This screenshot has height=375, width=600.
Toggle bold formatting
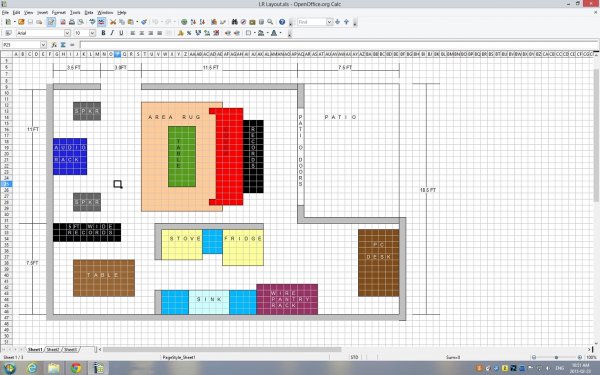pos(103,33)
